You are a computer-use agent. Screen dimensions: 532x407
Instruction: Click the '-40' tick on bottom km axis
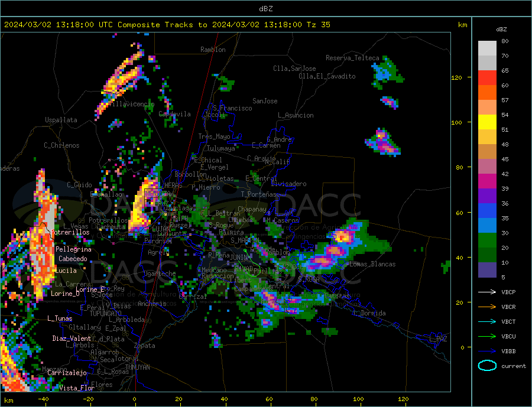point(43,399)
